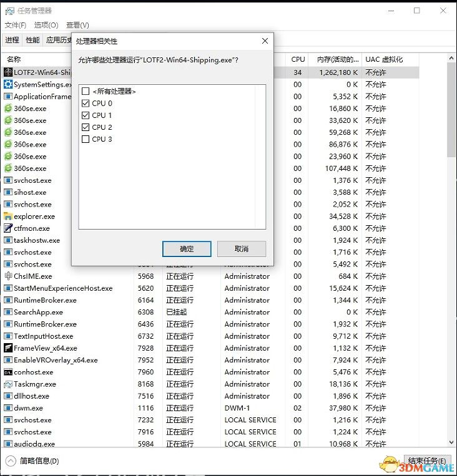The width and height of the screenshot is (457, 476).
Task: Click the audiodg.exe icon
Action: (x=8, y=444)
